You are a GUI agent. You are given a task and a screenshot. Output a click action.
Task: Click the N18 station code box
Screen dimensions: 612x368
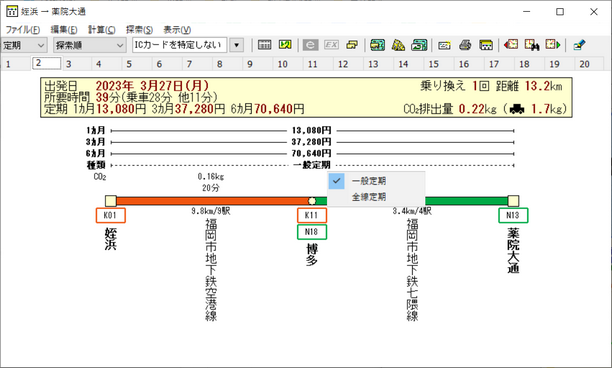click(312, 232)
